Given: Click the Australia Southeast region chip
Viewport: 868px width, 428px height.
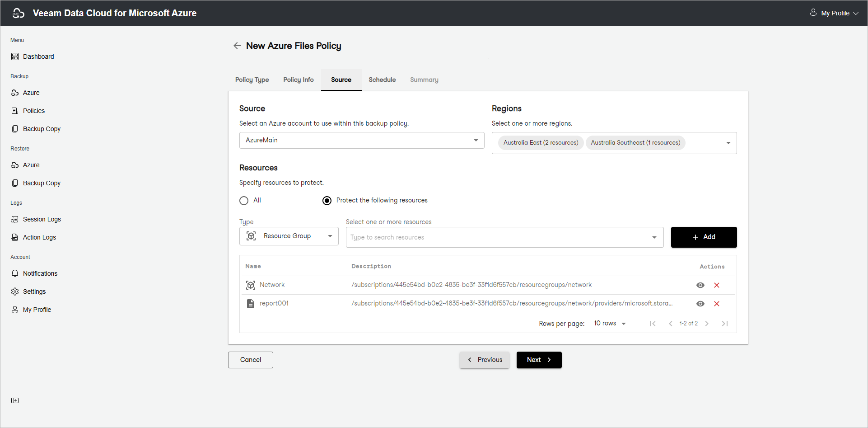Looking at the screenshot, I should click(635, 143).
